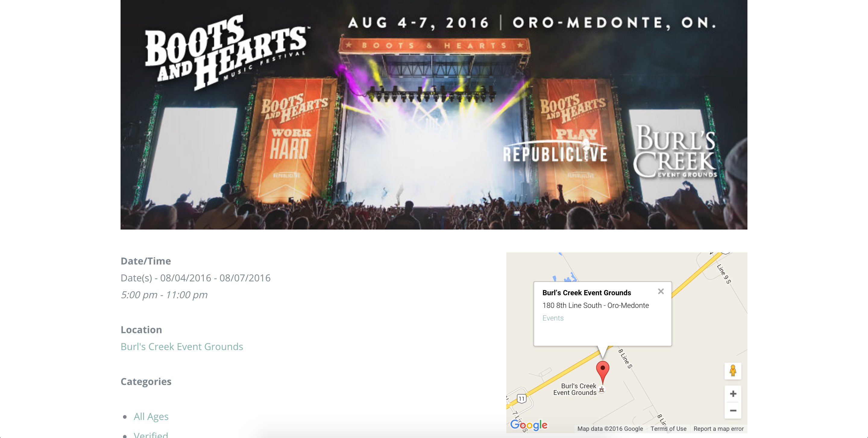Click the Map data ©2016 Google text
Viewport: 868px width, 438px height.
[610, 429]
